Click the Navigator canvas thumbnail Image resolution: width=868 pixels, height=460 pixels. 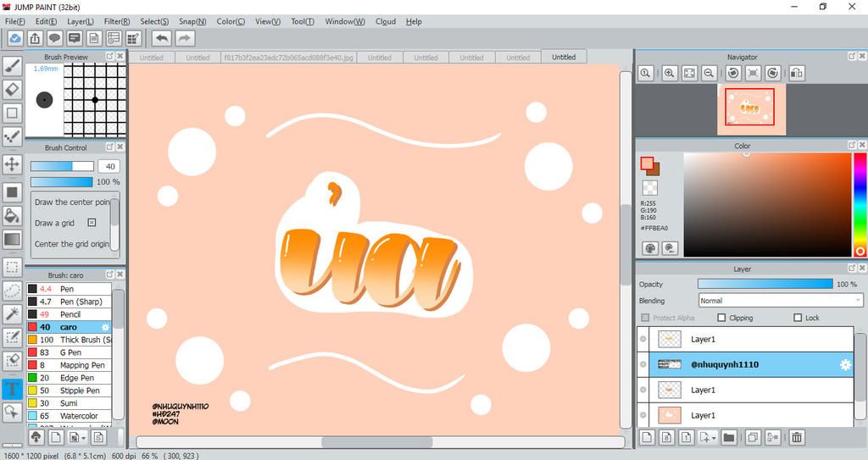[x=751, y=109]
